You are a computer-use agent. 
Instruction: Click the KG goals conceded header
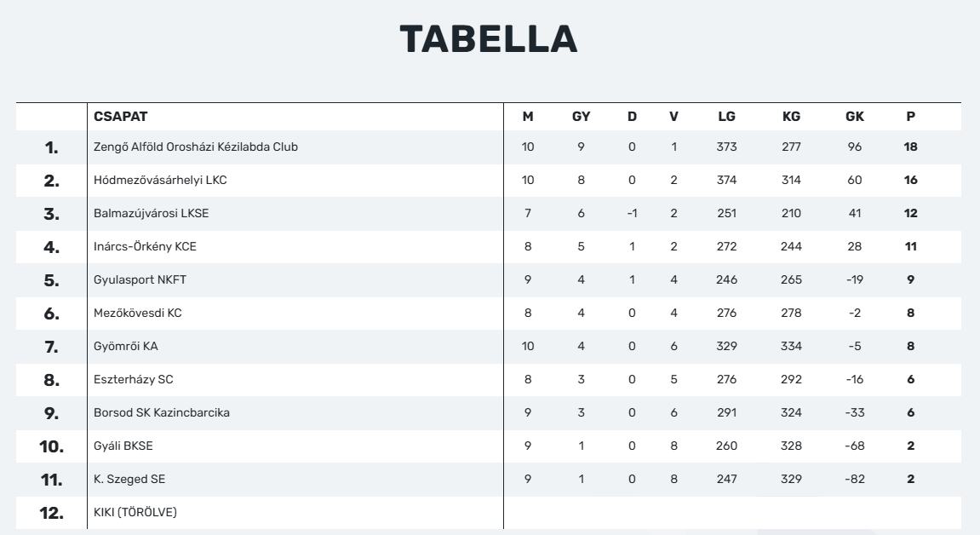(x=791, y=117)
